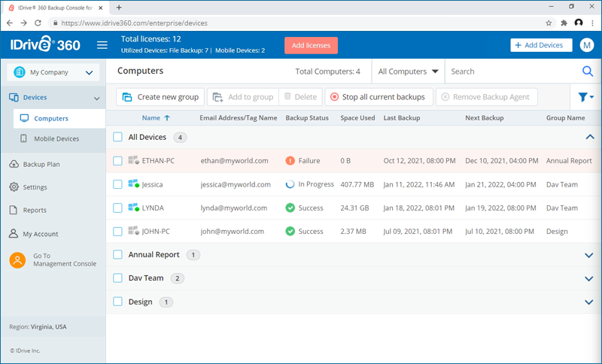This screenshot has width=602, height=364.
Task: Open the browser extensions puzzle icon
Action: coord(564,23)
